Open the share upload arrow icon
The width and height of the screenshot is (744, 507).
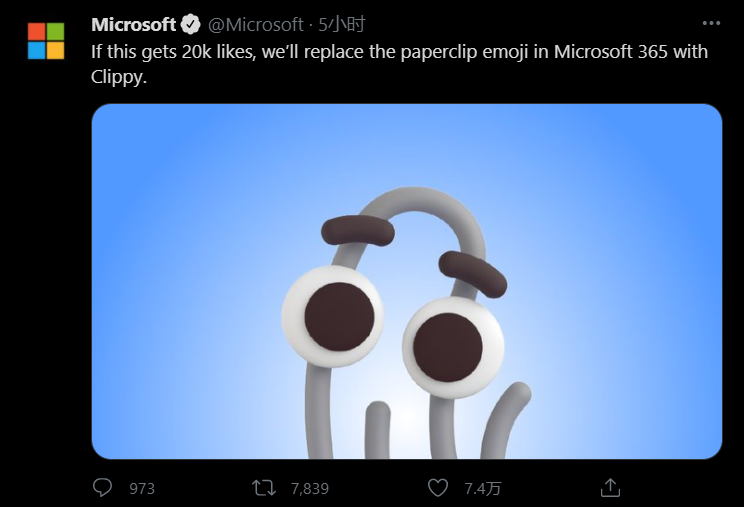[610, 488]
